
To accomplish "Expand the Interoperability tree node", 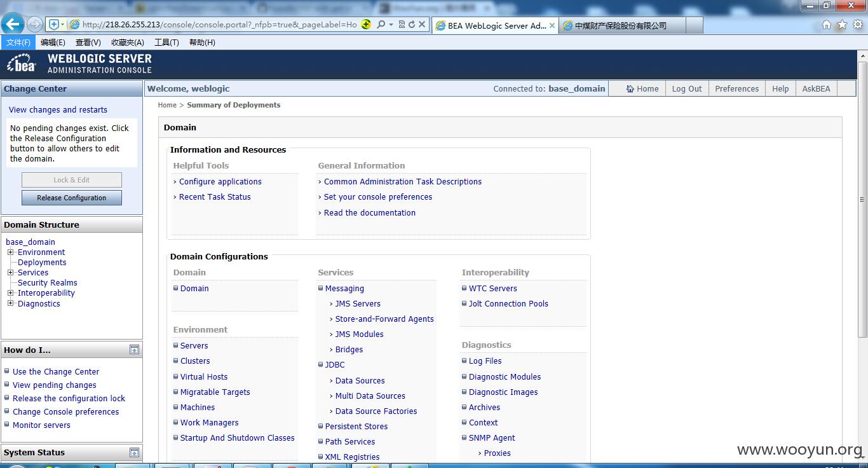I will (10, 292).
